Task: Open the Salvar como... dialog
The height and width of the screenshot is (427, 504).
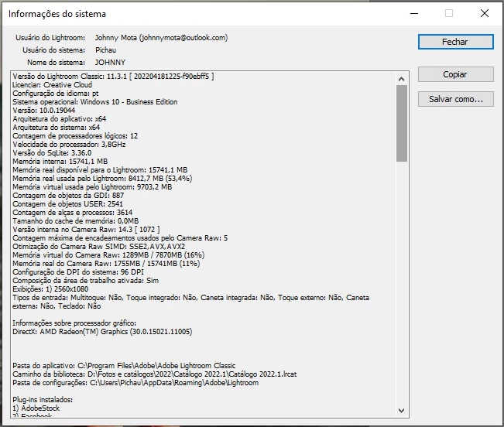Action: tap(455, 99)
